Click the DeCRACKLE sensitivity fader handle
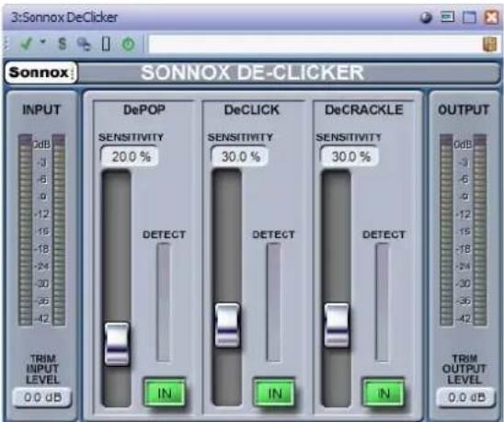The height and width of the screenshot is (422, 504). tap(337, 325)
